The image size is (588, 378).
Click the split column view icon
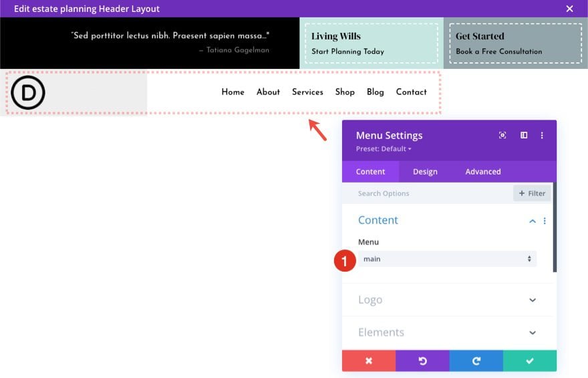pyautogui.click(x=524, y=135)
